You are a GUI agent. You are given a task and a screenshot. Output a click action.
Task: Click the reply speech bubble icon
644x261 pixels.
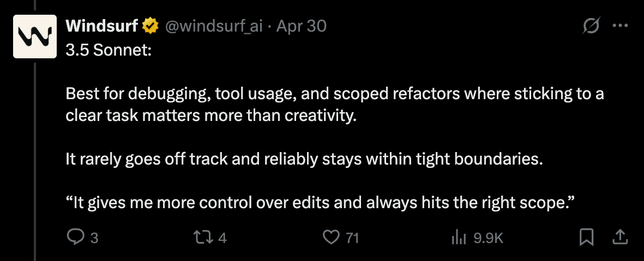[74, 237]
